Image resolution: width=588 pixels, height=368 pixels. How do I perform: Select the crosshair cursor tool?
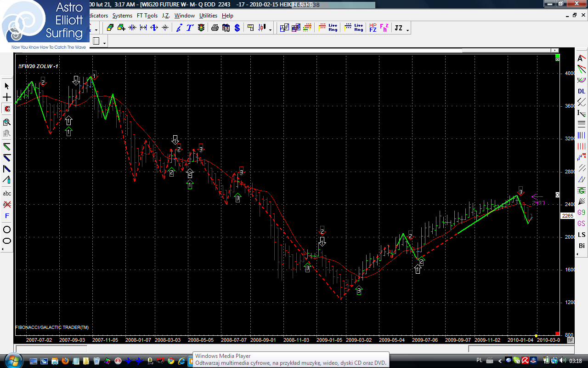coord(7,98)
